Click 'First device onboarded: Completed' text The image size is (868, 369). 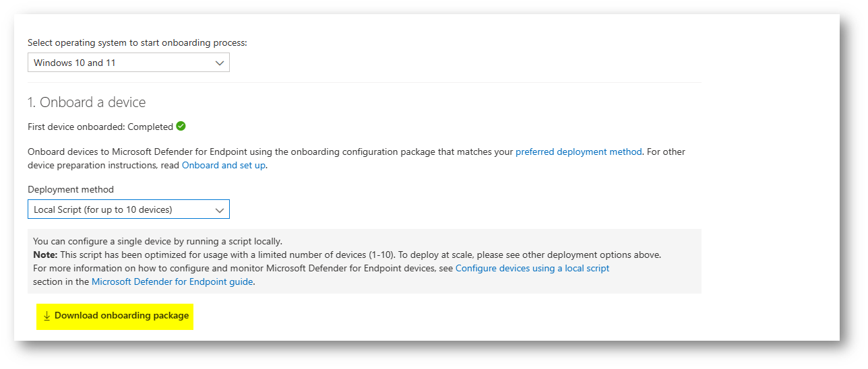click(100, 127)
